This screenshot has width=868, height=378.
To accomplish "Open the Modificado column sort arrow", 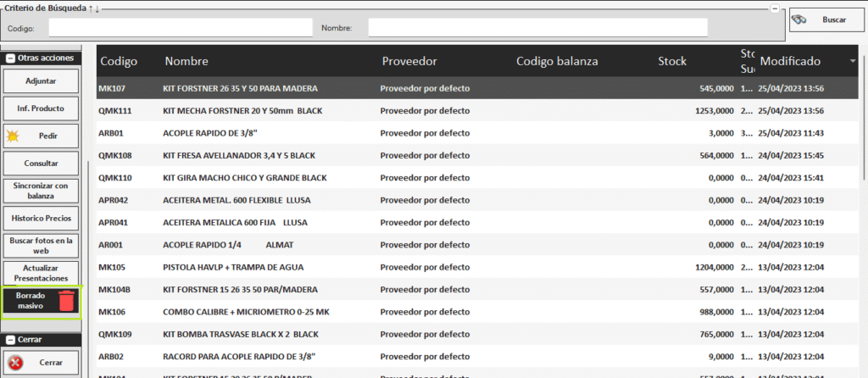I will (852, 61).
